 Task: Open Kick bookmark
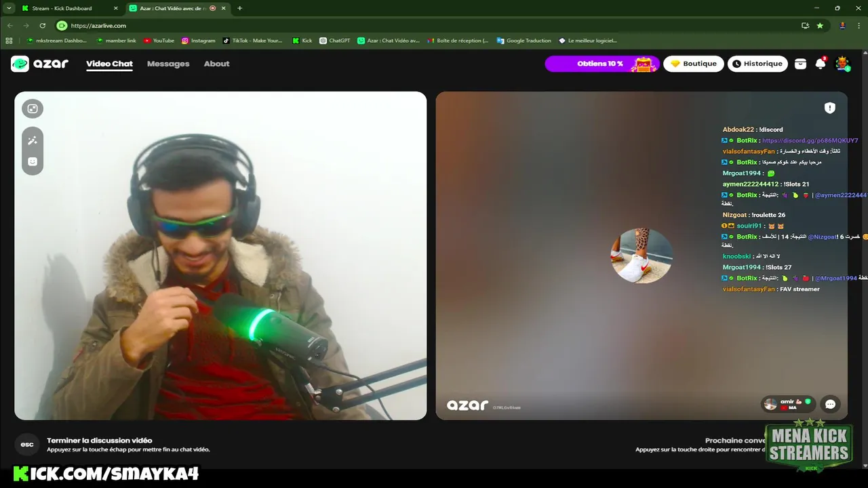tap(302, 41)
